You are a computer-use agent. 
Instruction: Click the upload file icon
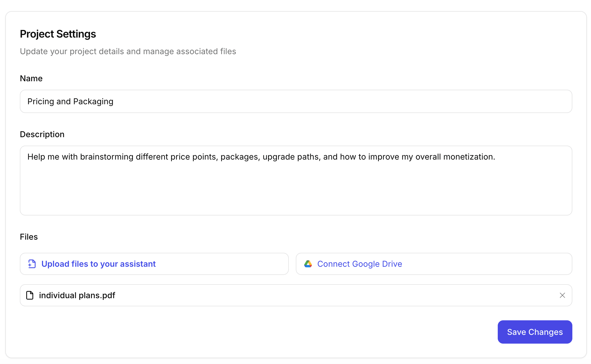(x=32, y=264)
